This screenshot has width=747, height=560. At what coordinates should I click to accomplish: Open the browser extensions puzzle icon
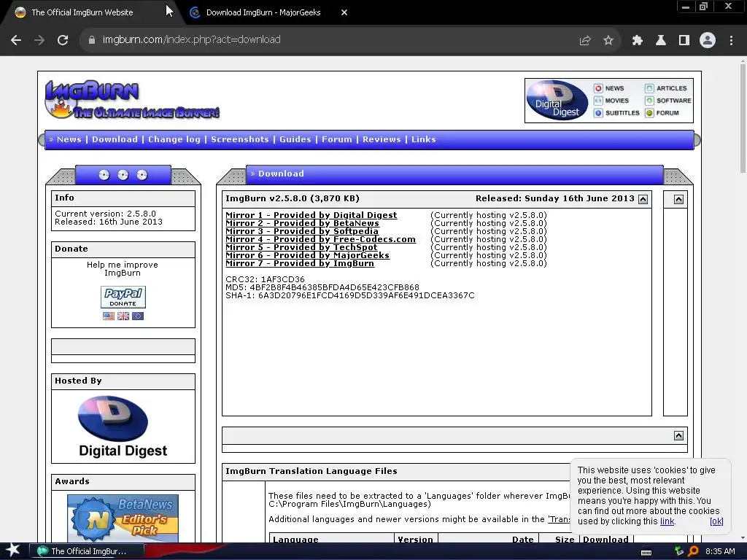tap(637, 41)
